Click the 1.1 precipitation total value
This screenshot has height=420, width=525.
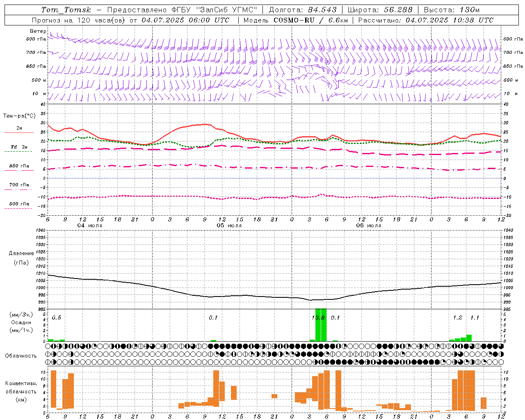(x=475, y=318)
